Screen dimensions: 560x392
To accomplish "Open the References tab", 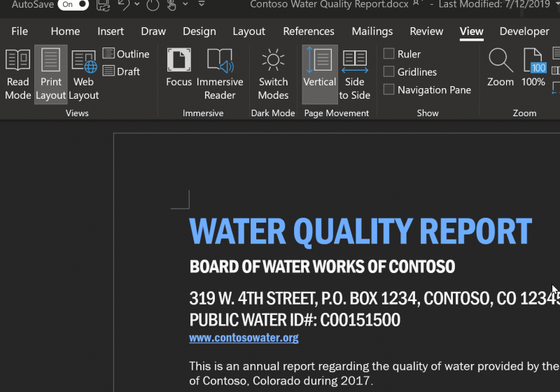I will (x=309, y=31).
